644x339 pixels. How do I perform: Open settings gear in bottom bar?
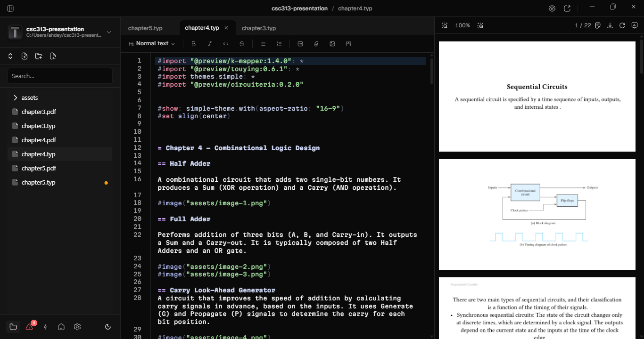pos(77,327)
